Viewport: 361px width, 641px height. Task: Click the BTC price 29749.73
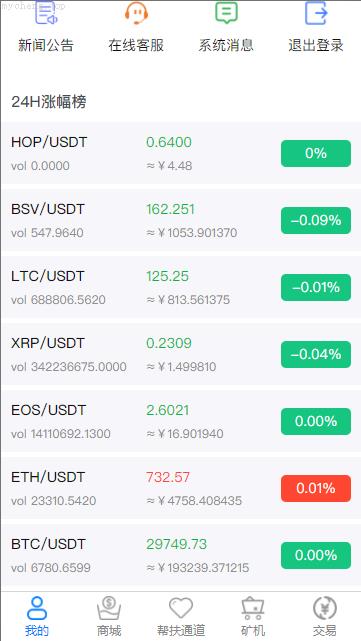pyautogui.click(x=177, y=544)
